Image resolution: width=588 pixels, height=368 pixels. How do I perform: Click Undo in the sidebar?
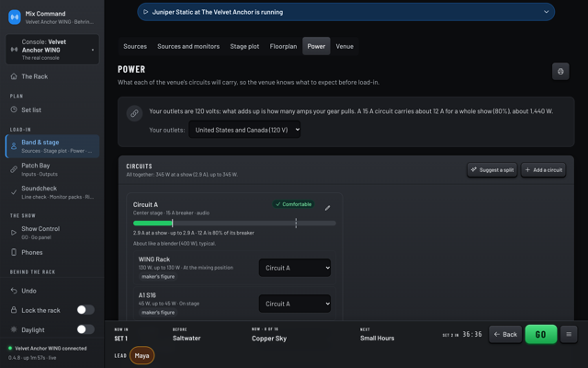[x=52, y=291]
